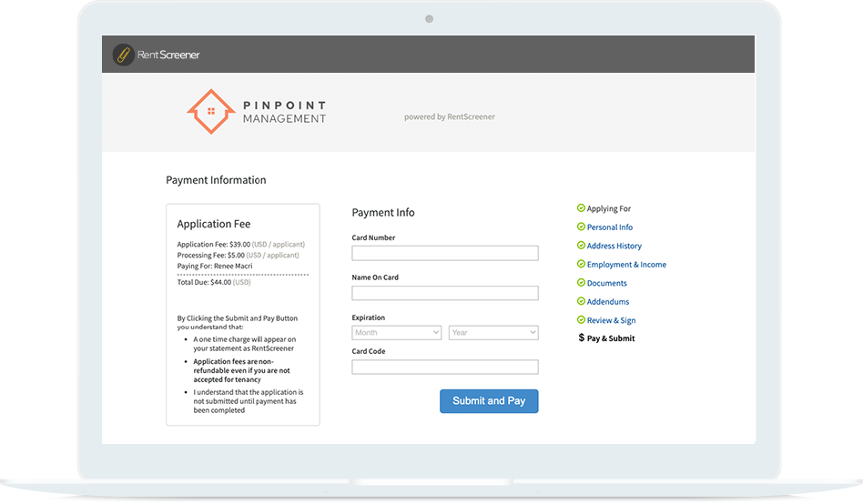Focus the Card Code input field

pyautogui.click(x=445, y=367)
